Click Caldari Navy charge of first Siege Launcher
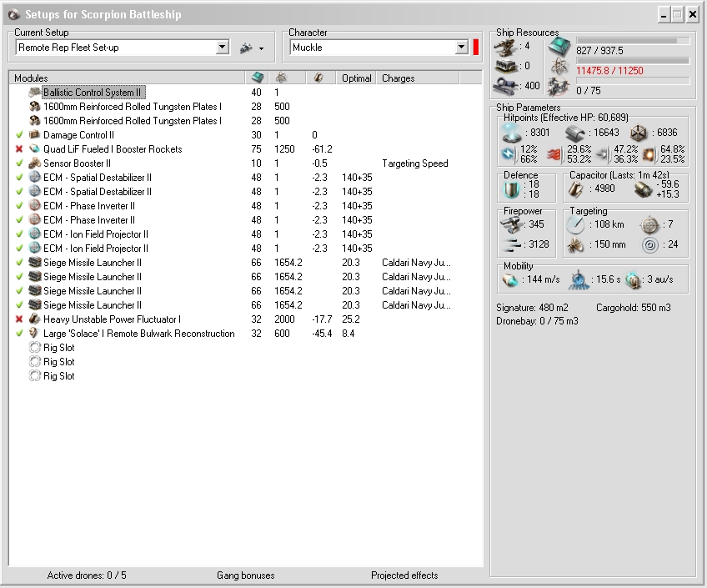This screenshot has height=588, width=707. pyautogui.click(x=416, y=263)
